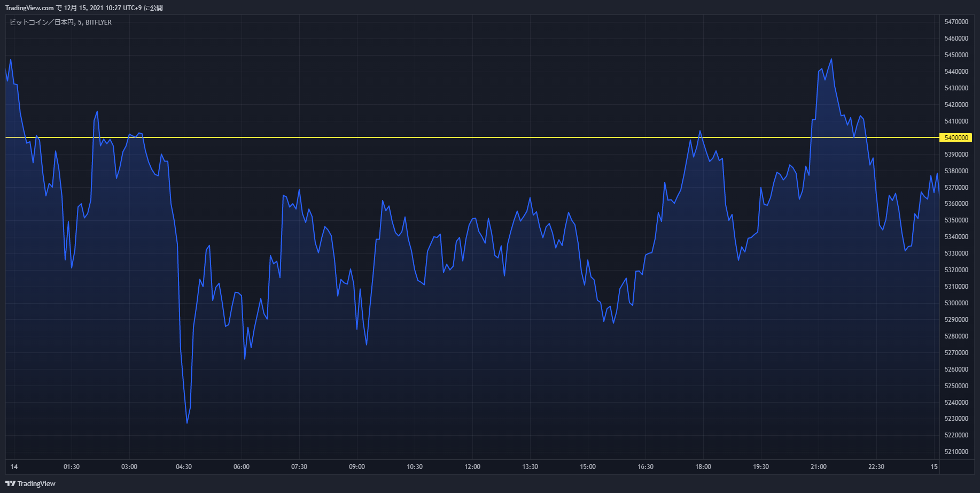Click price axis label 5440000
The width and height of the screenshot is (980, 493).
[956, 72]
